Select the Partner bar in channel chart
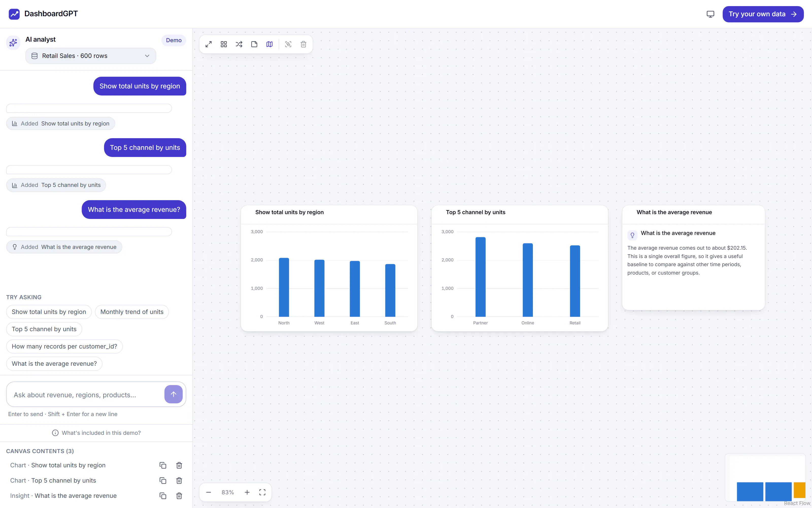812x508 pixels. (481, 277)
